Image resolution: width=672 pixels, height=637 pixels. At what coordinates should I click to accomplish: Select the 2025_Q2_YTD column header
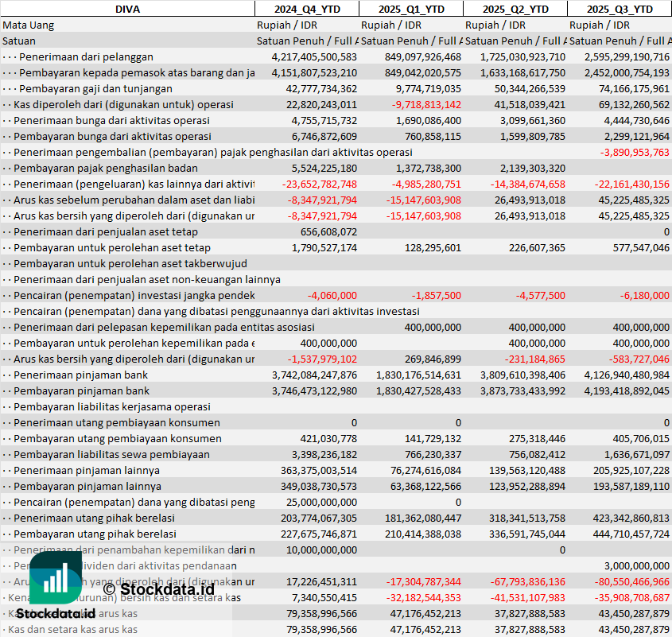[x=515, y=9]
